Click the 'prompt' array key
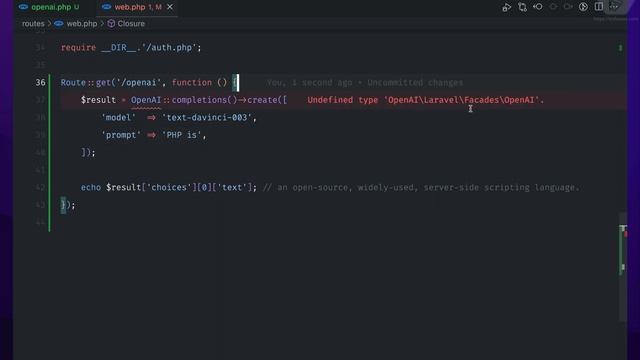The height and width of the screenshot is (360, 640). (x=121, y=135)
